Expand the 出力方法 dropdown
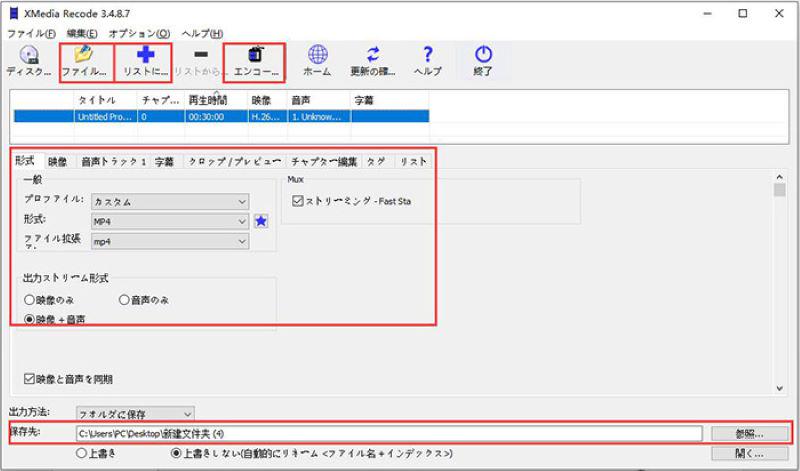 tap(135, 413)
